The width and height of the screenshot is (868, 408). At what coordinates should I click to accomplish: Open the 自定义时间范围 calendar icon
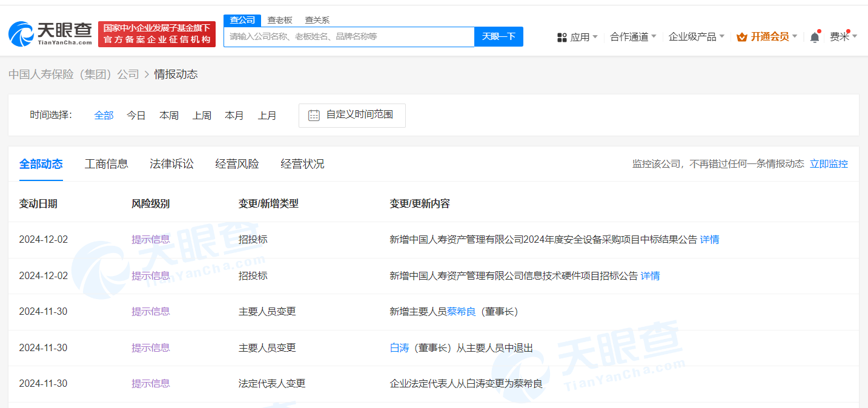point(313,115)
